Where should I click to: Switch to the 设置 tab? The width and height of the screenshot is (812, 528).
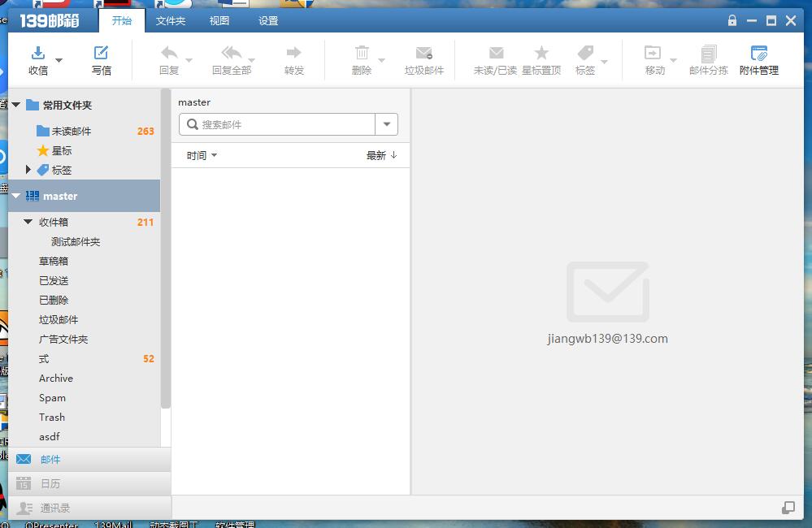[x=268, y=20]
